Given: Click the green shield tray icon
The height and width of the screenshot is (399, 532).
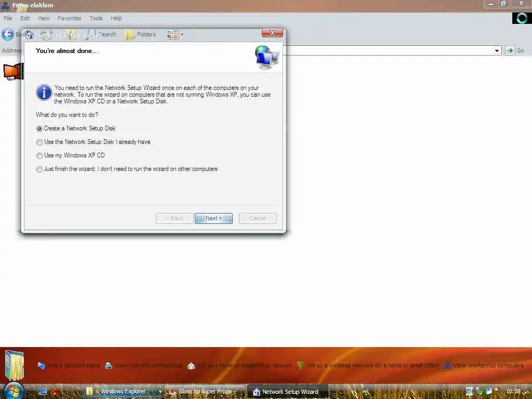Looking at the screenshot, I should tap(480, 392).
